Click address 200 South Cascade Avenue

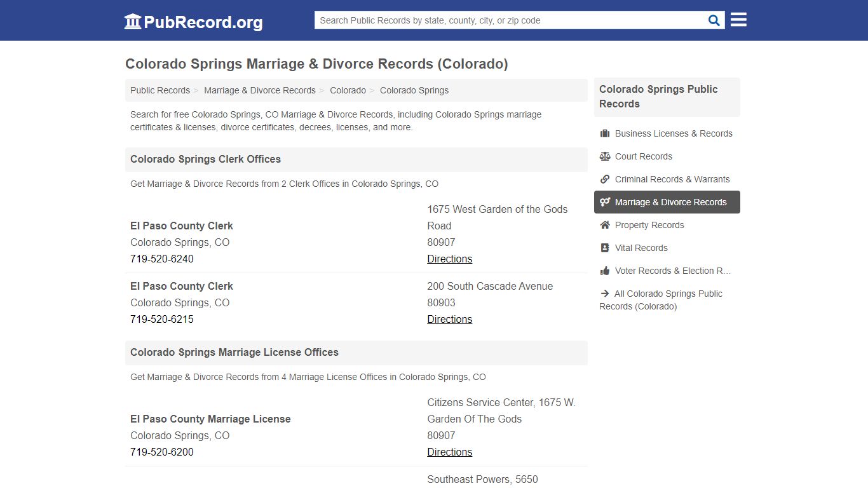(490, 286)
